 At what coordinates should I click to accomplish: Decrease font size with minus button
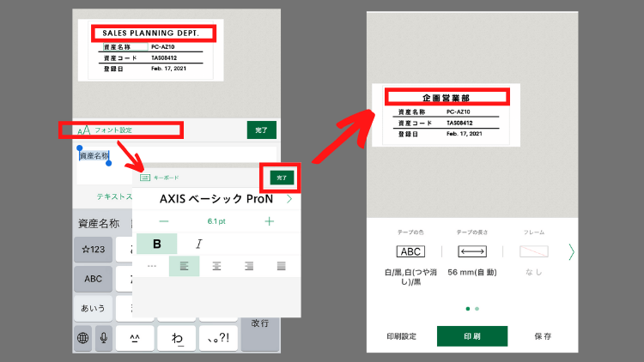(164, 221)
